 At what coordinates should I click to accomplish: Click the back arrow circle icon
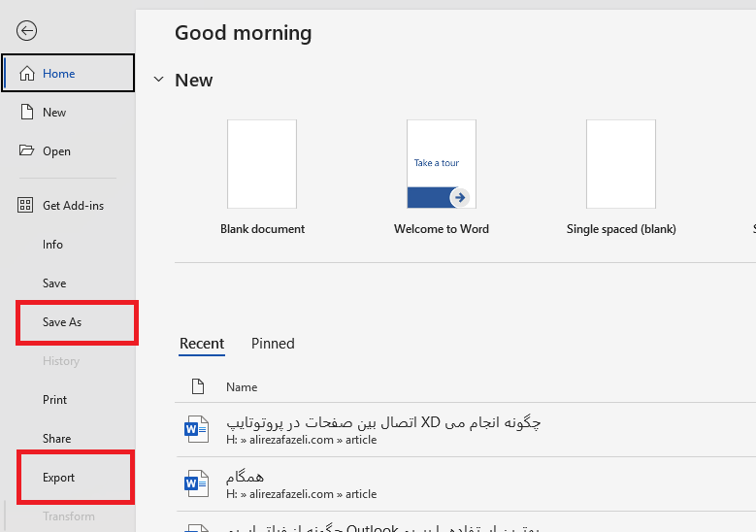tap(26, 31)
